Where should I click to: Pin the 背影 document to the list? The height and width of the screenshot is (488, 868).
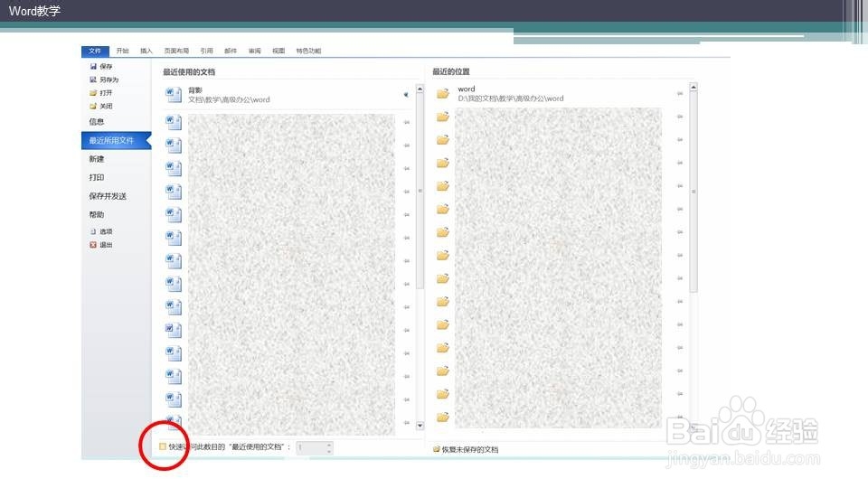(406, 95)
